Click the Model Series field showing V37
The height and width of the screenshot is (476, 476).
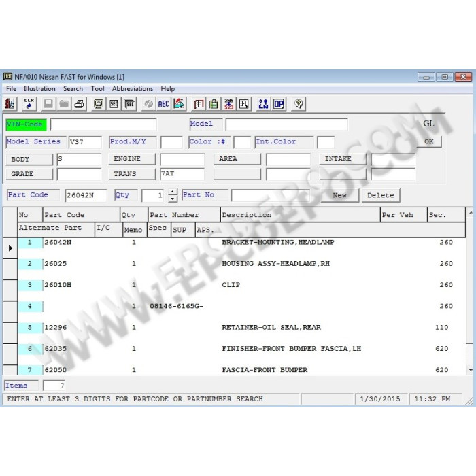tap(85, 142)
